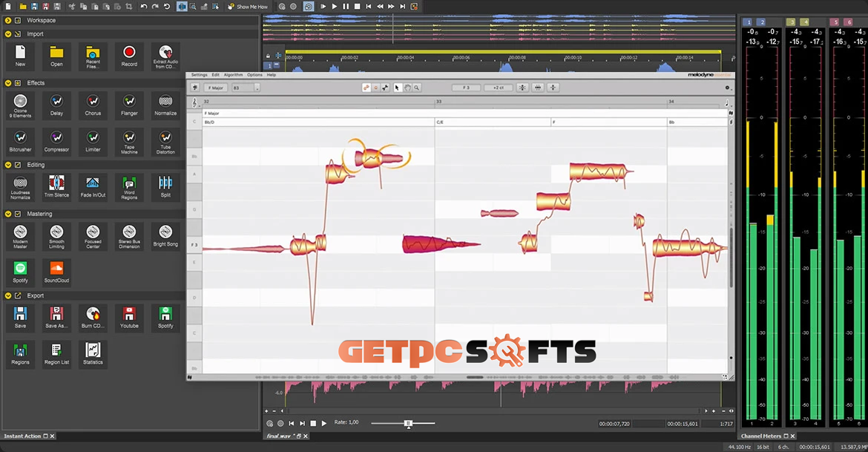Apply the Delay effect

click(56, 105)
